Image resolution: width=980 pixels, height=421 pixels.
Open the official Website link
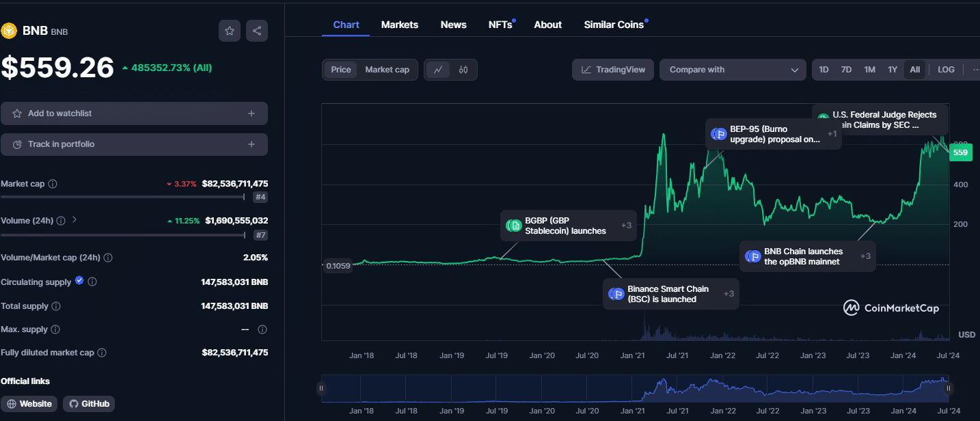[x=29, y=404]
